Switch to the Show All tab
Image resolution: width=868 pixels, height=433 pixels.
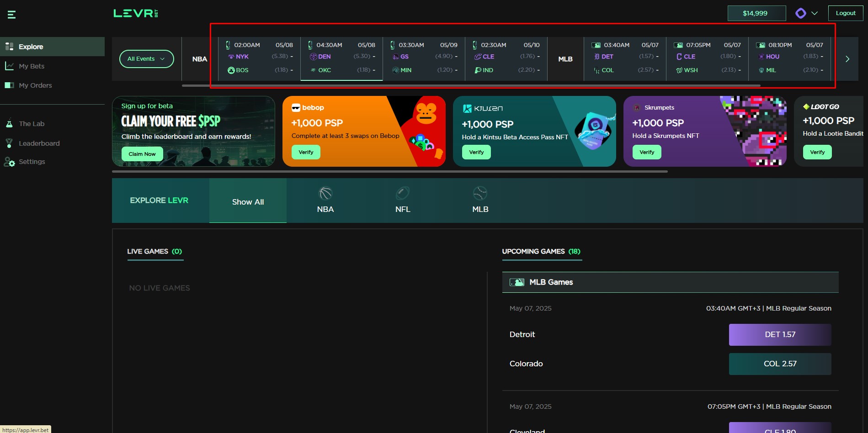click(248, 201)
